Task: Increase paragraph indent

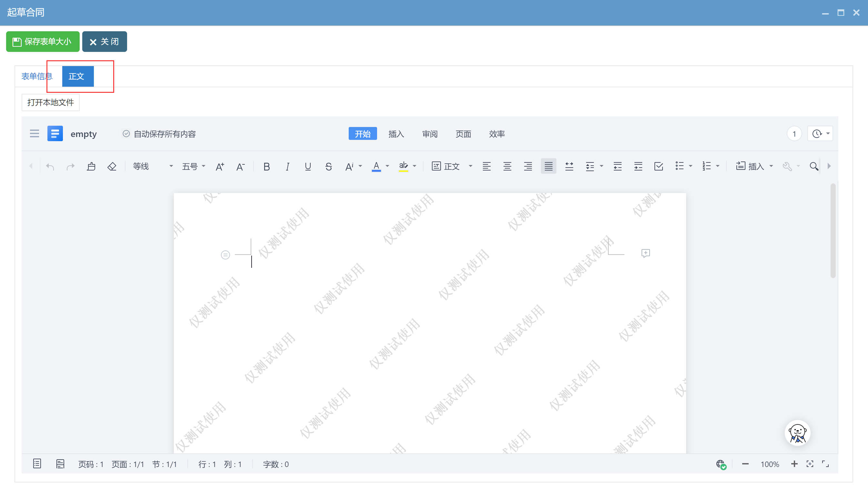Action: [638, 166]
